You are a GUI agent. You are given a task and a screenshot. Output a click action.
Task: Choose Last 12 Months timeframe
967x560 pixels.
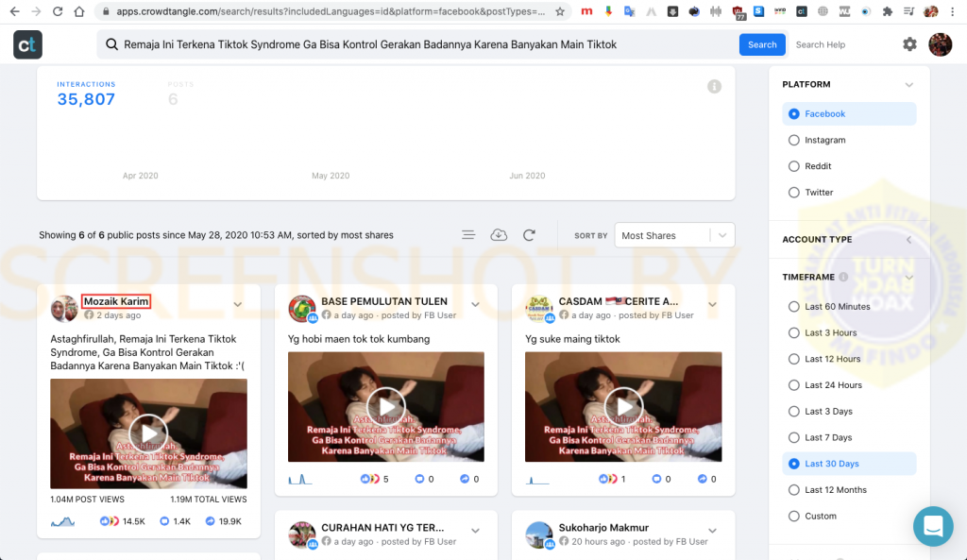(793, 490)
